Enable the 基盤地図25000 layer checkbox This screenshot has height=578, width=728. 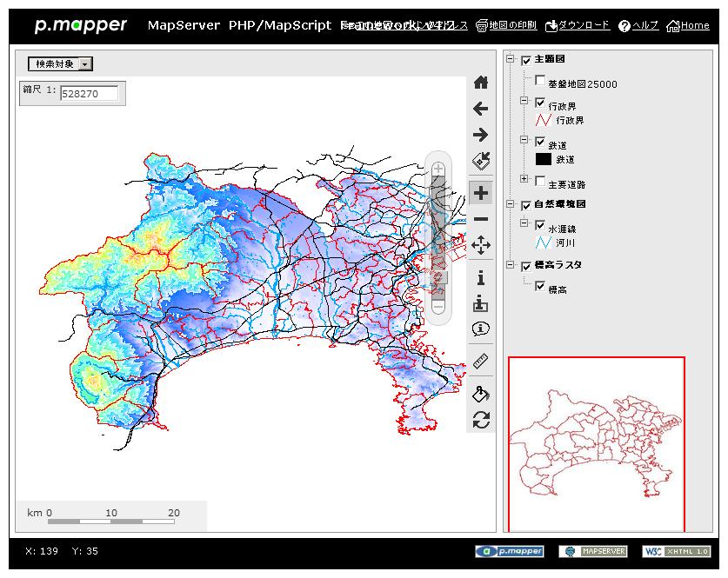point(540,81)
